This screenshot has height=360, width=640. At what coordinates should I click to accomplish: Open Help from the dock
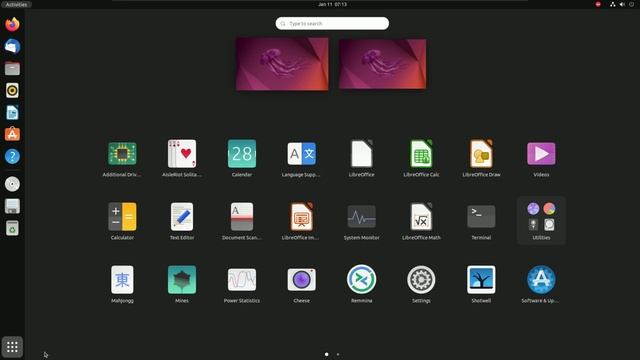point(12,156)
